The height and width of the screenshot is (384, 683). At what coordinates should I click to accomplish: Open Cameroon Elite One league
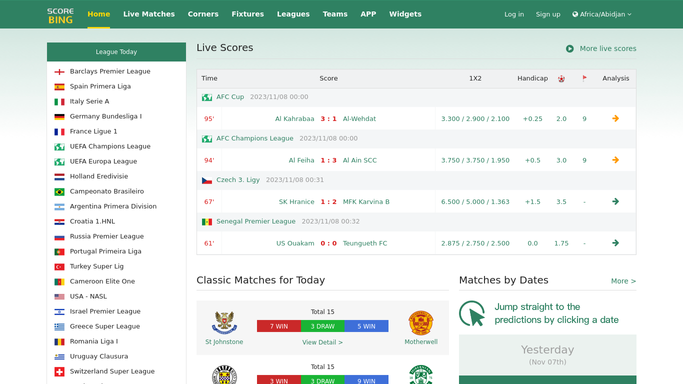coord(102,281)
